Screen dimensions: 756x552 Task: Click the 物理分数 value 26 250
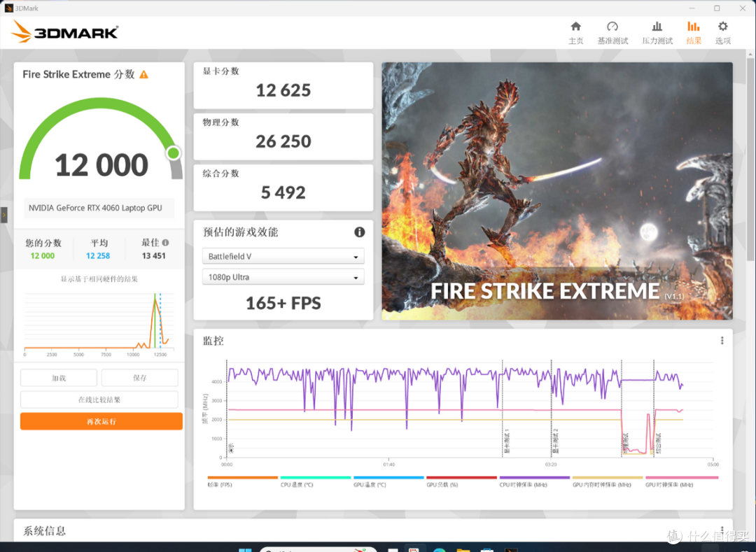(283, 141)
